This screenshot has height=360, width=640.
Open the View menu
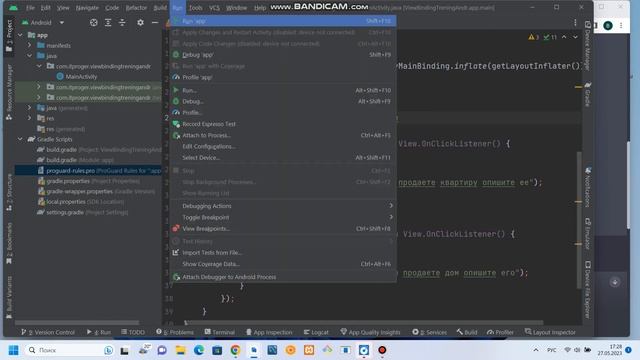(x=63, y=8)
